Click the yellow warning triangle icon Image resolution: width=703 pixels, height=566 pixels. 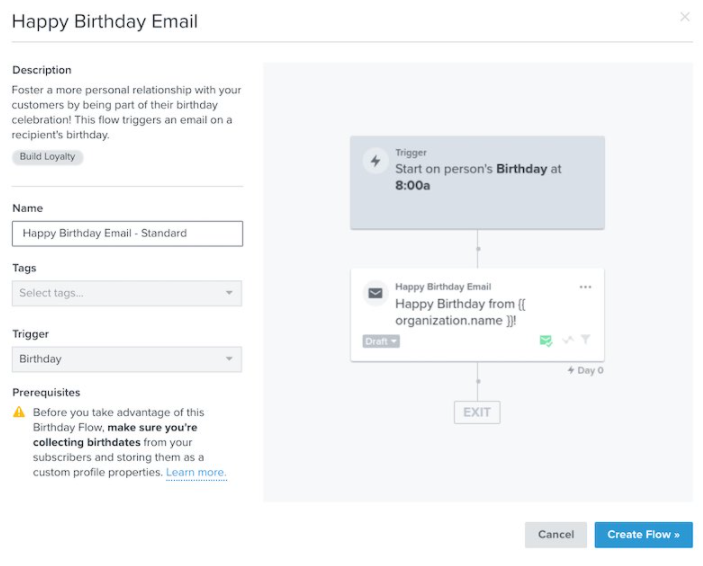pyautogui.click(x=19, y=412)
